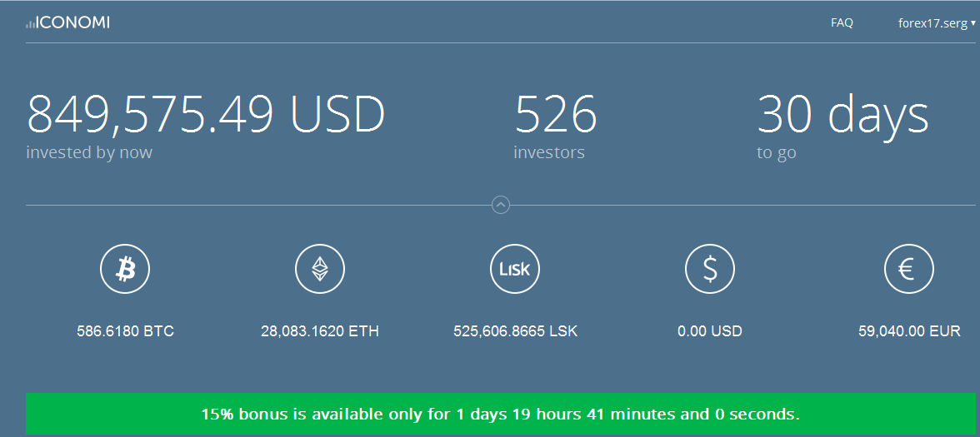Select the Euro currency icon
Image resolution: width=980 pixels, height=437 pixels.
tap(908, 269)
